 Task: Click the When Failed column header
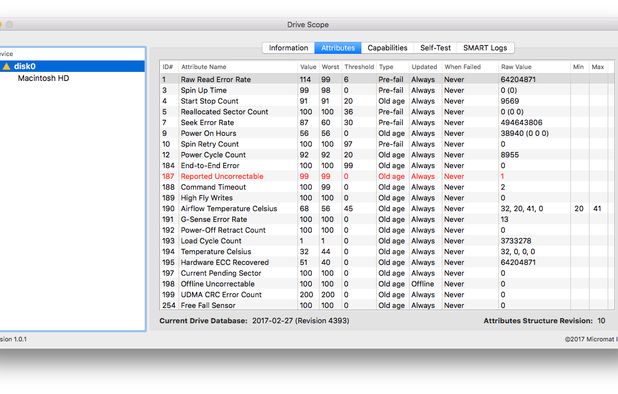[470, 67]
